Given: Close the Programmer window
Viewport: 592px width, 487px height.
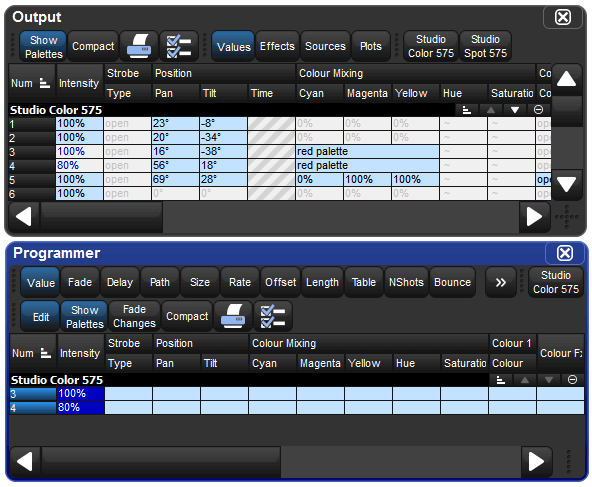Looking at the screenshot, I should point(565,253).
